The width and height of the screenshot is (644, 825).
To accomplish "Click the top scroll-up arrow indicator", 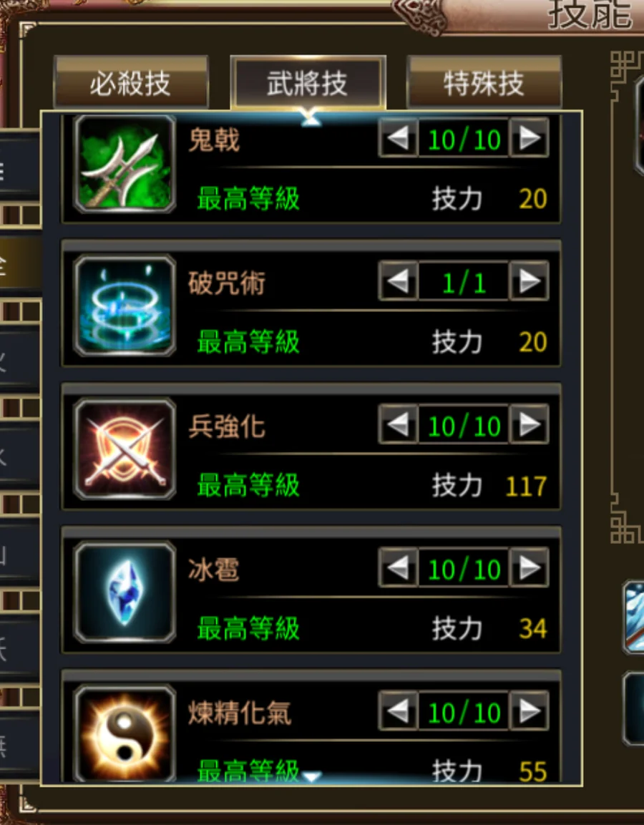I will tap(311, 120).
